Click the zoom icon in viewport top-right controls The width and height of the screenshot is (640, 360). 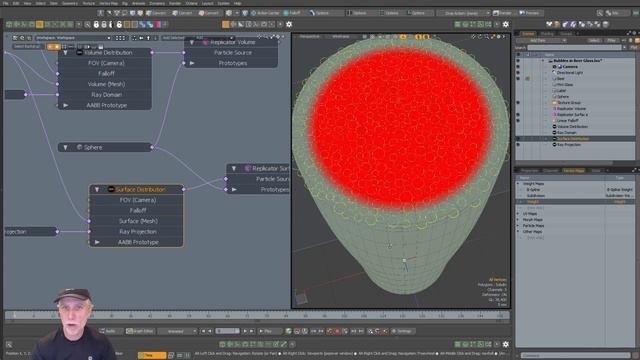[x=486, y=37]
